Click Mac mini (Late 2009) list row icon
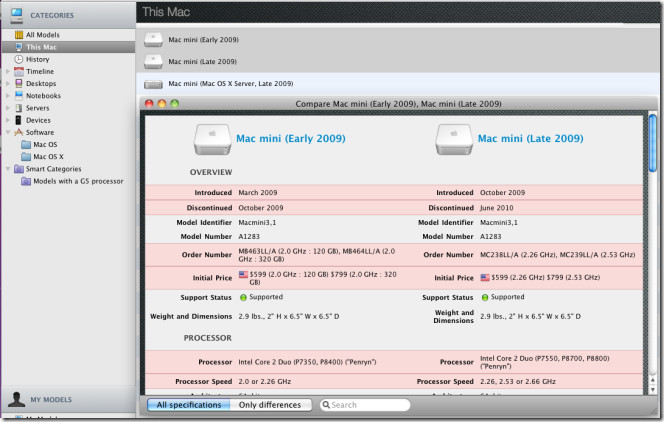 point(153,62)
